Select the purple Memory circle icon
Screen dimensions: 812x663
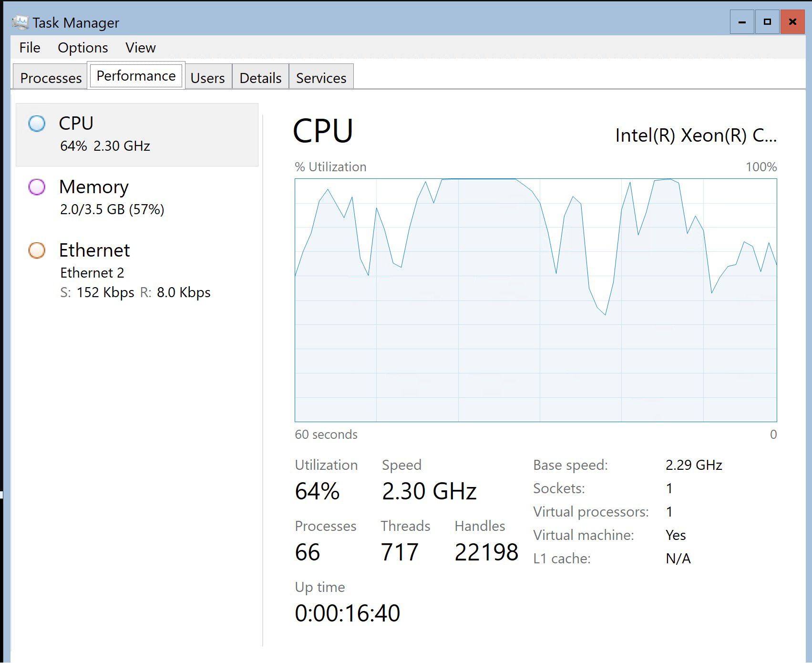coord(37,187)
